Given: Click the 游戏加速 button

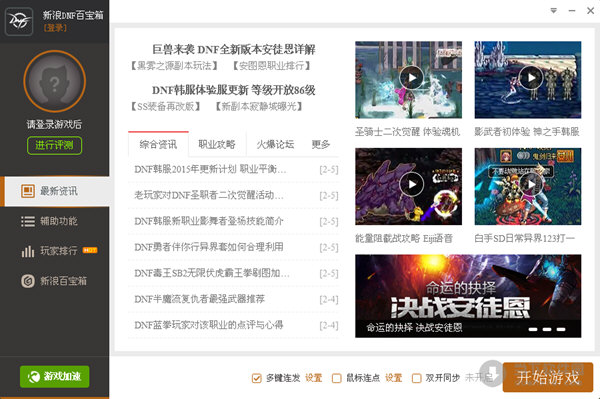Looking at the screenshot, I should (55, 376).
